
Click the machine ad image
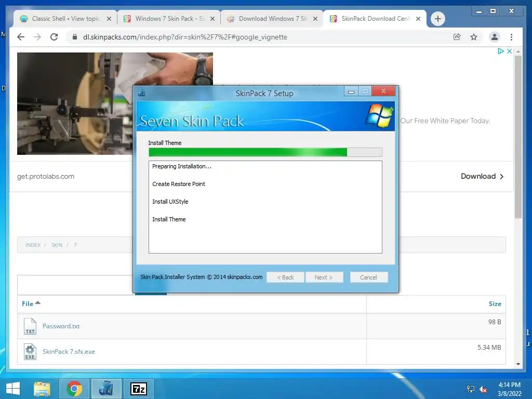click(x=75, y=103)
